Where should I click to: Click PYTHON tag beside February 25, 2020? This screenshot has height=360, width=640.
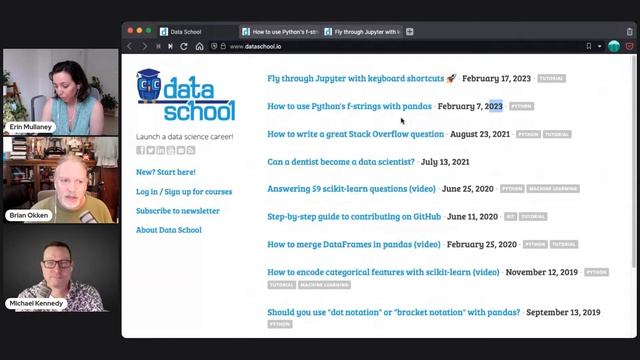pyautogui.click(x=535, y=244)
